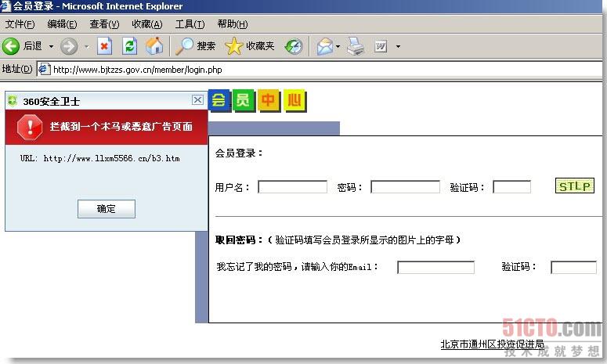Click the Back arrow icon in the toolbar
The height and width of the screenshot is (364, 607).
click(11, 46)
